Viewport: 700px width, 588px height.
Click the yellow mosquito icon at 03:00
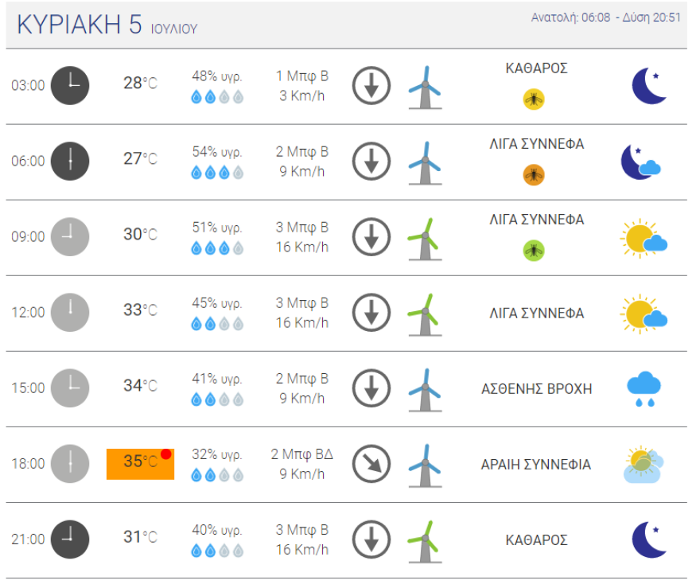tap(533, 99)
